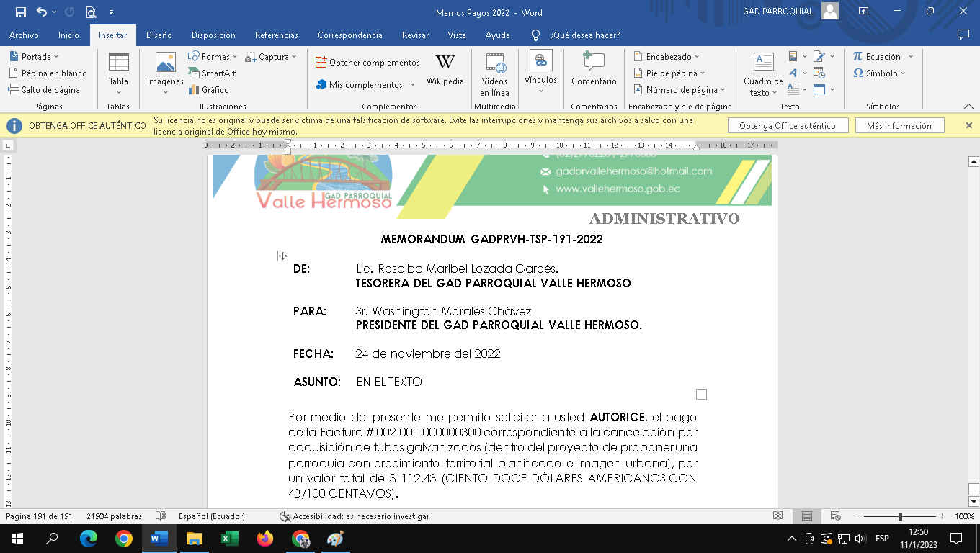Open the Encabezado dropdown

667,57
